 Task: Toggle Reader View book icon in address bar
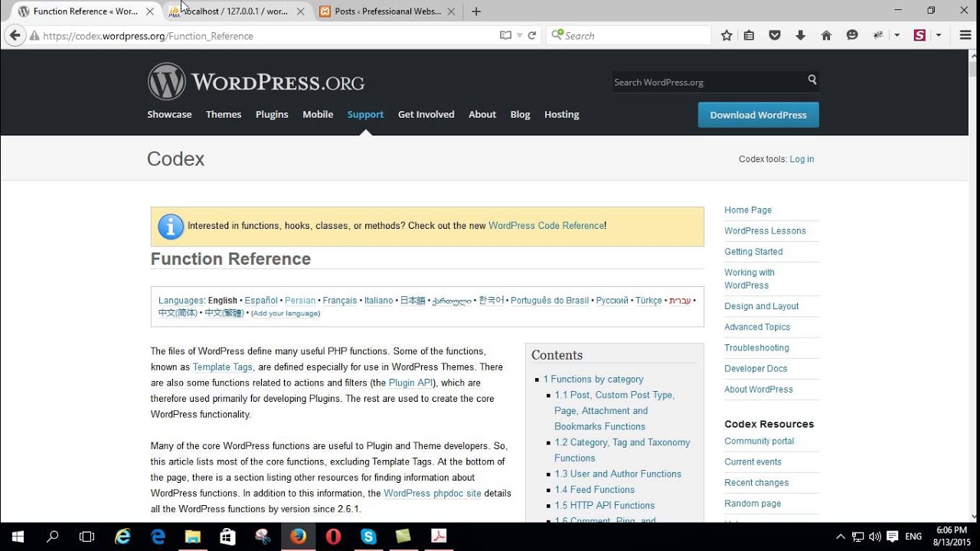pyautogui.click(x=505, y=35)
